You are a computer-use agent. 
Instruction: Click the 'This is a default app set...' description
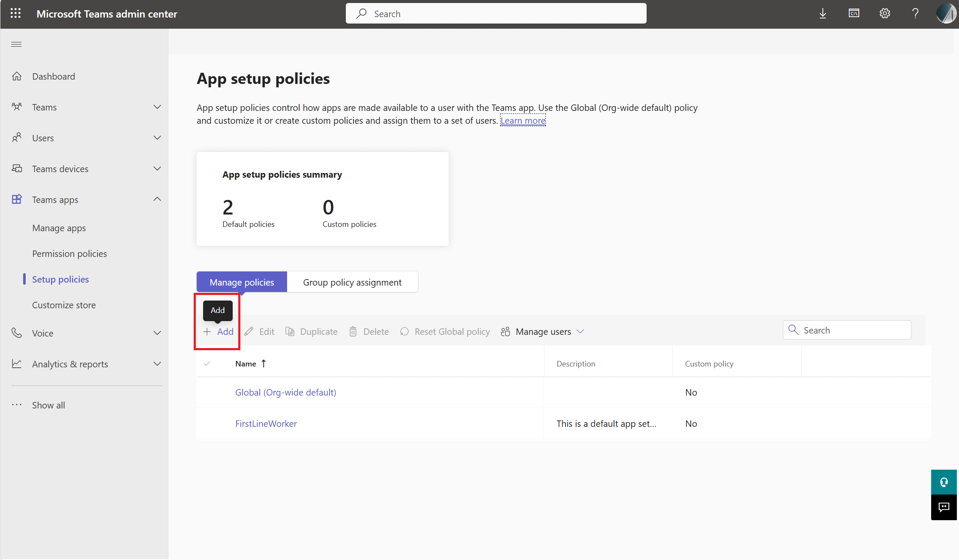point(606,424)
